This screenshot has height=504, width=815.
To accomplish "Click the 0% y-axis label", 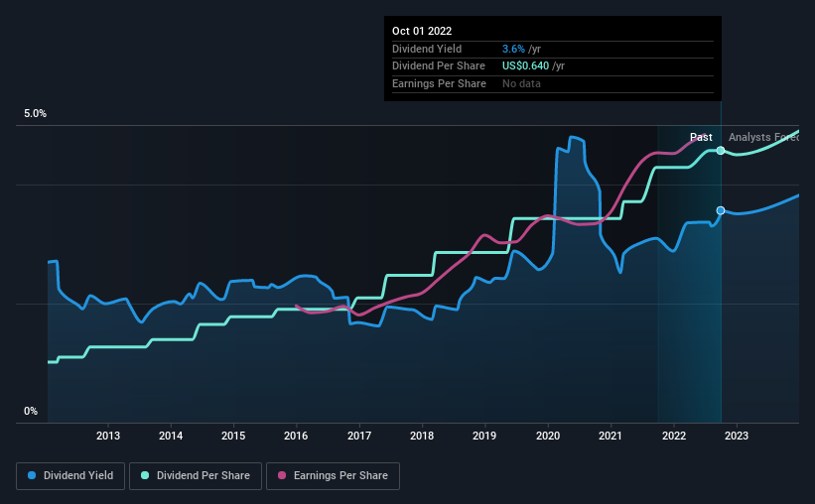I will tap(31, 411).
